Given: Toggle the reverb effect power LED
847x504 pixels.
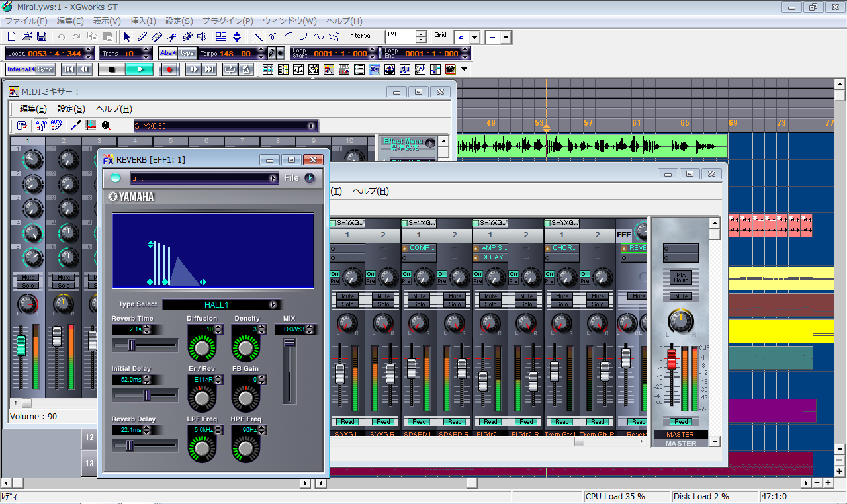Looking at the screenshot, I should pos(116,178).
